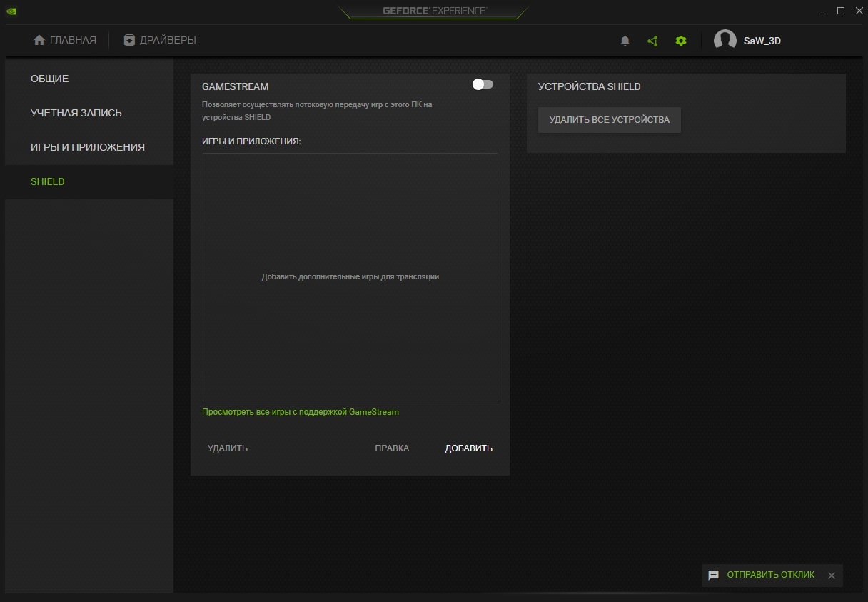Select the ИГРЫ И ПРИЛОЖЕНИЯ section
The image size is (868, 602).
[89, 147]
